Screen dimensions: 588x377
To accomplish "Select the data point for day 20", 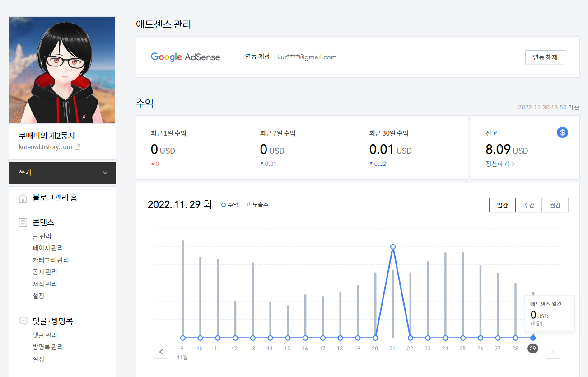I will coord(375,338).
